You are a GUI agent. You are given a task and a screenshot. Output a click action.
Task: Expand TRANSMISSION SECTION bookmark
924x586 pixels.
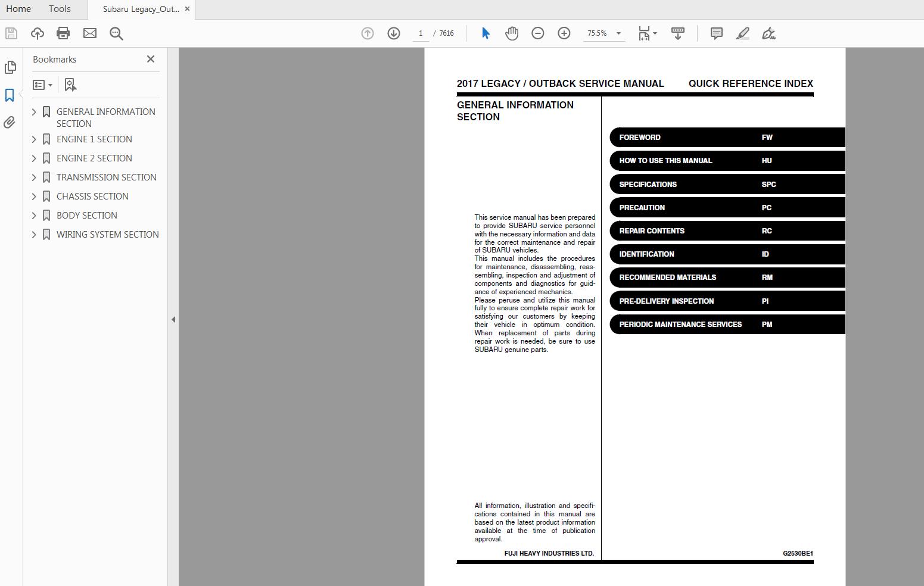[x=34, y=177]
